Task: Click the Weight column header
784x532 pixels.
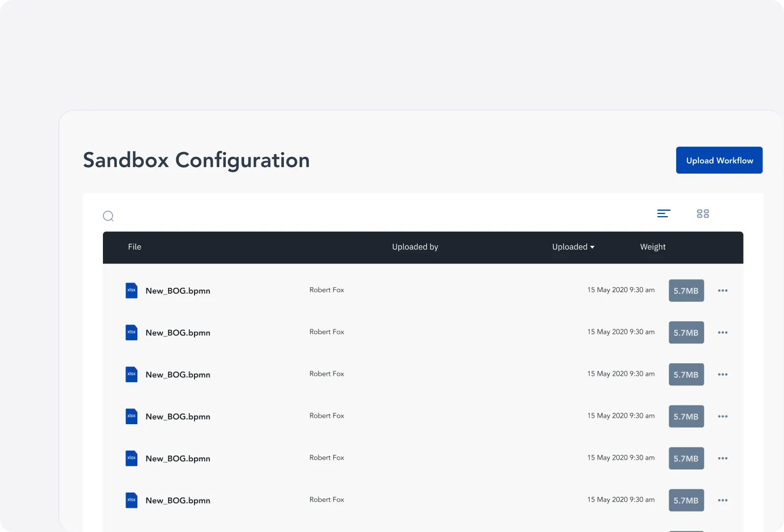Action: [653, 247]
